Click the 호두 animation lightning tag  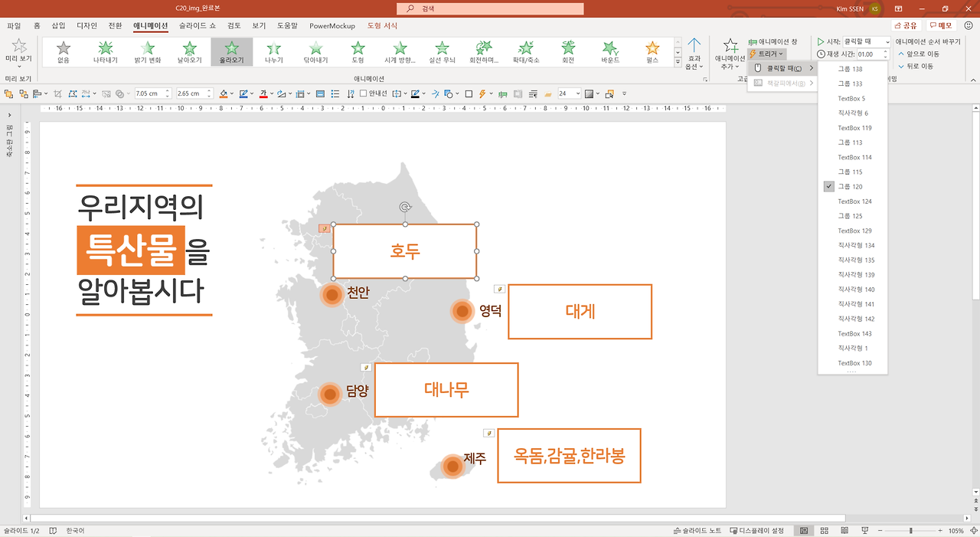click(325, 228)
